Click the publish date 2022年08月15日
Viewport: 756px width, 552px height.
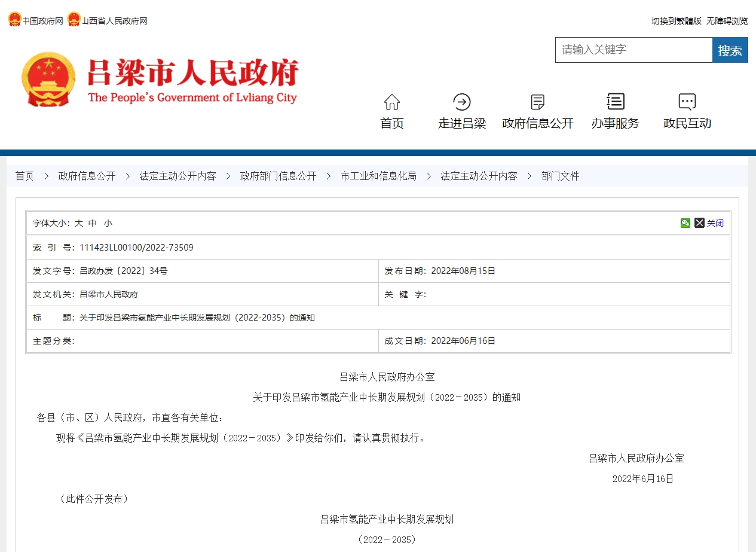click(463, 271)
